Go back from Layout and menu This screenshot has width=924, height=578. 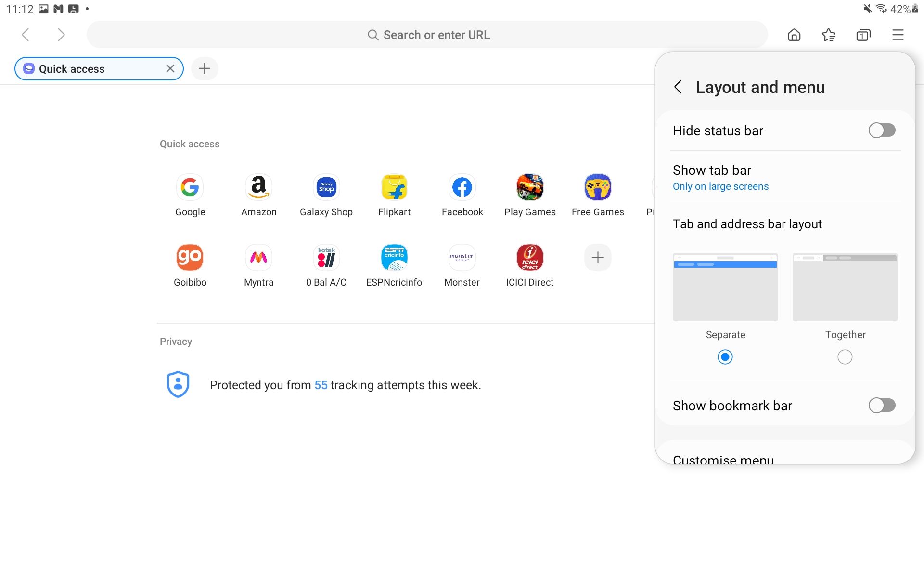coord(679,87)
